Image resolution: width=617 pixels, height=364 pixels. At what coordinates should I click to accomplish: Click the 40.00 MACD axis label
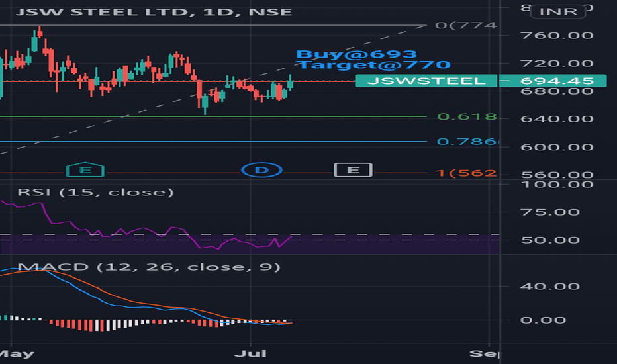[x=550, y=286]
